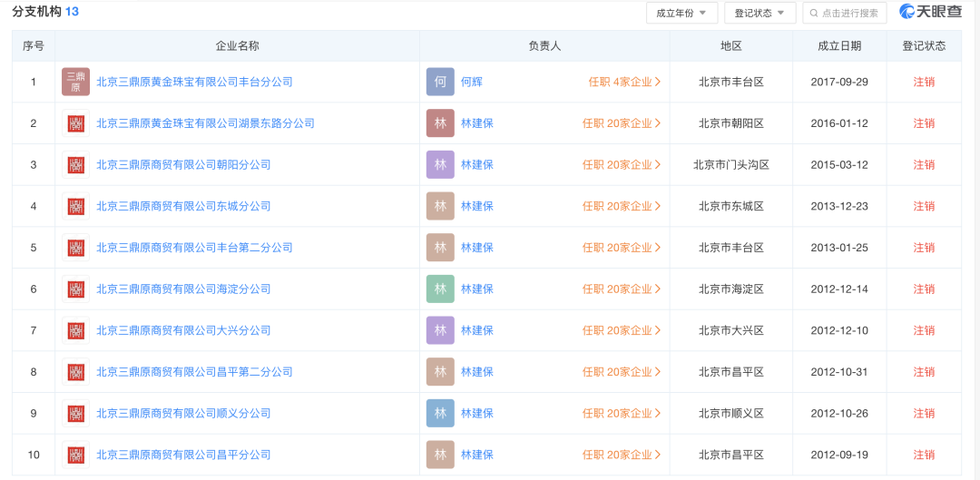Open the 成立年份 filter dropdown
The image size is (980, 480).
pyautogui.click(x=681, y=13)
